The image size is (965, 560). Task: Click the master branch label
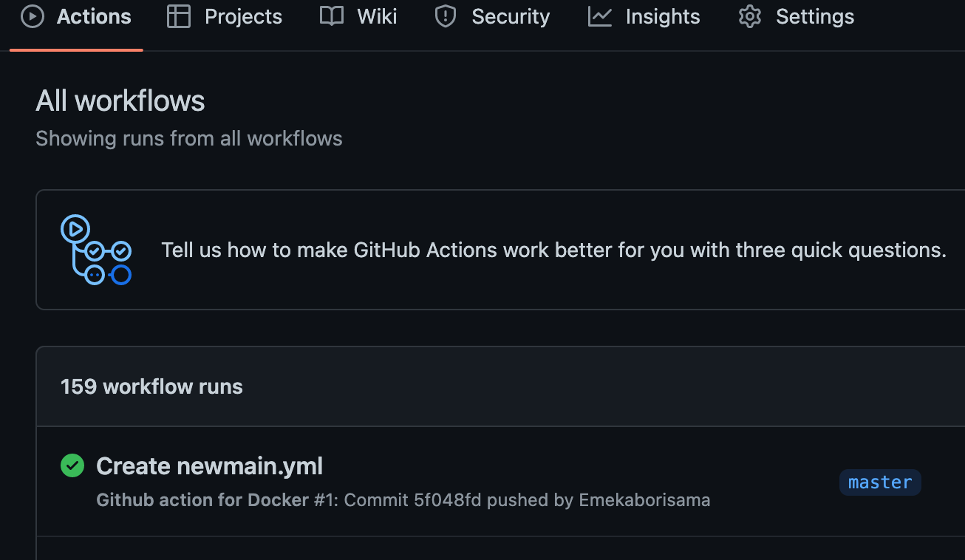(x=880, y=482)
